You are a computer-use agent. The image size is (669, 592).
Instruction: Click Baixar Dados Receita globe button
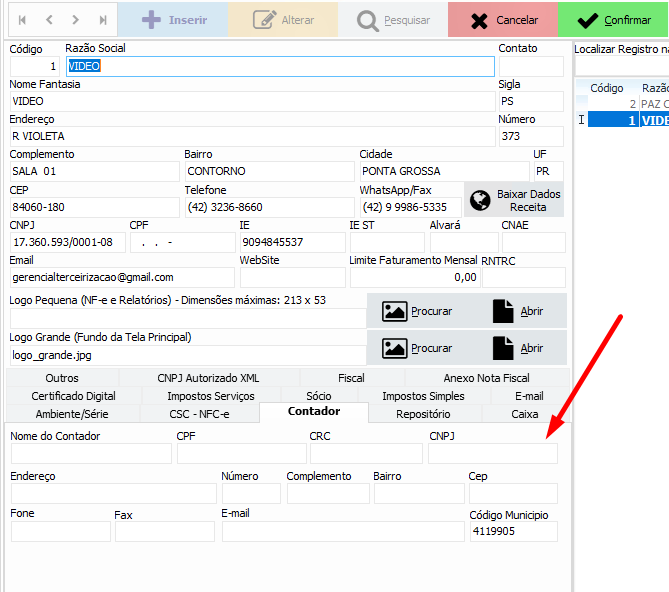(x=514, y=200)
